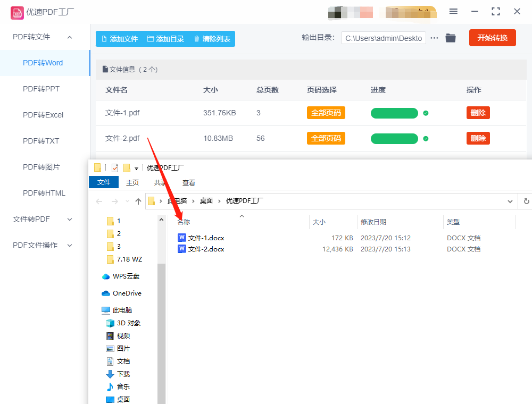532x404 pixels.
Task: Click the progress bar of 文件-1.pdf
Action: point(394,113)
